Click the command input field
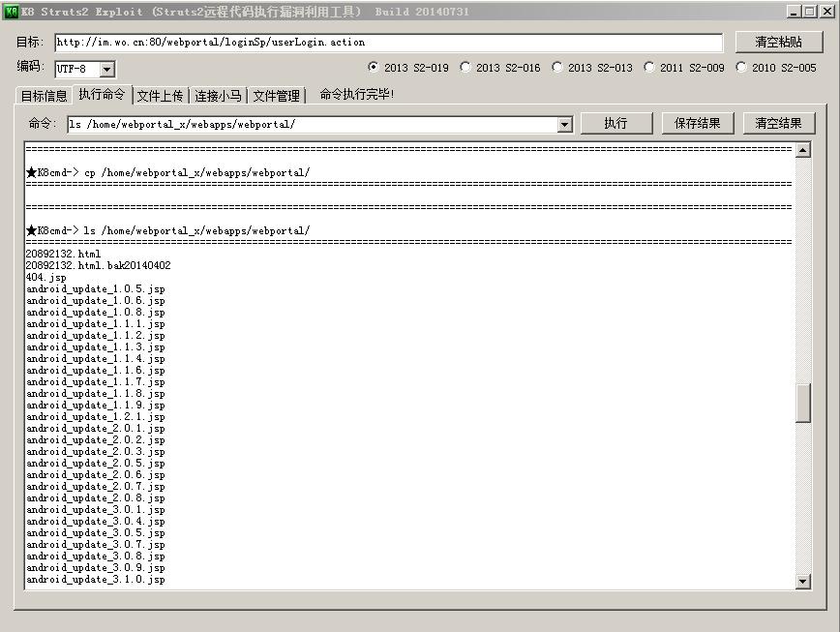The height and width of the screenshot is (632, 840). coord(313,125)
